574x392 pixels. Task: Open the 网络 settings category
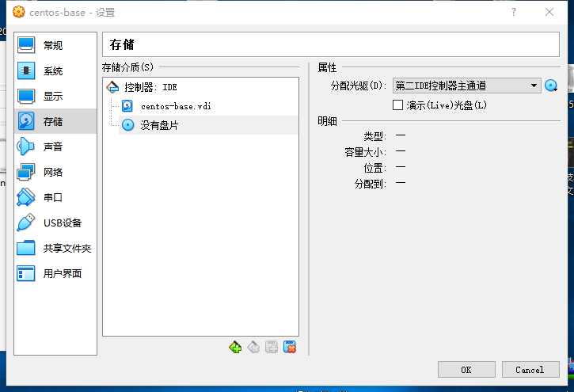click(55, 172)
